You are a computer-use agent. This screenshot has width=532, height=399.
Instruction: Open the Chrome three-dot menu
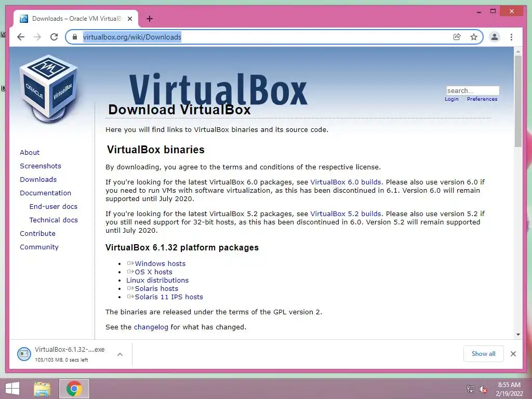(511, 37)
